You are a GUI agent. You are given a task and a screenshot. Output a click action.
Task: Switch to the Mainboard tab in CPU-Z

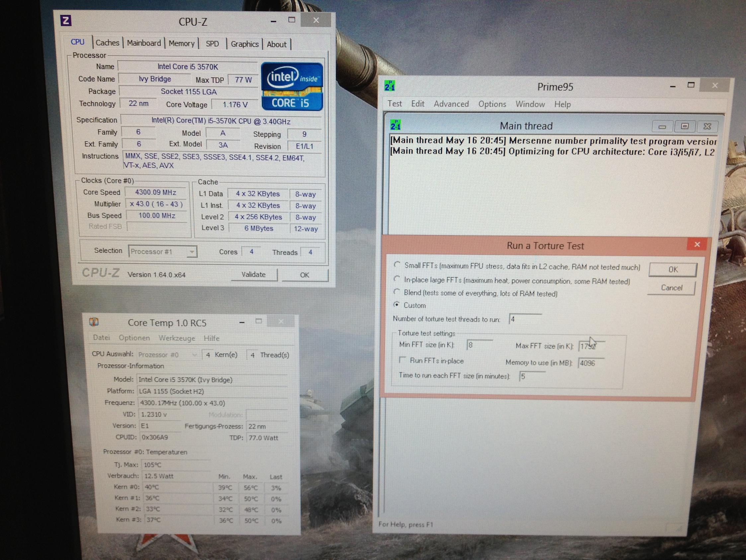click(144, 43)
